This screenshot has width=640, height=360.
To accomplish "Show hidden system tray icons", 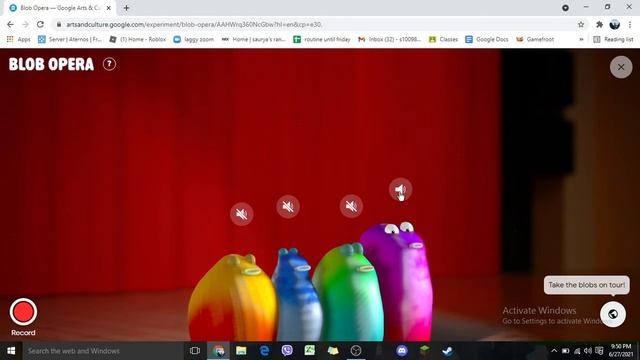I will click(x=554, y=351).
